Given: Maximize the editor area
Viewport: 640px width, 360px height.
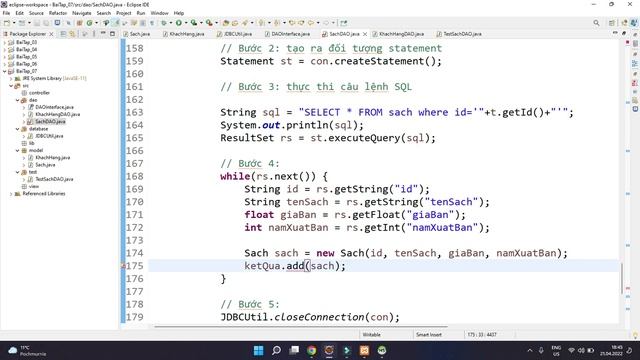Looking at the screenshot, I should pos(624,33).
